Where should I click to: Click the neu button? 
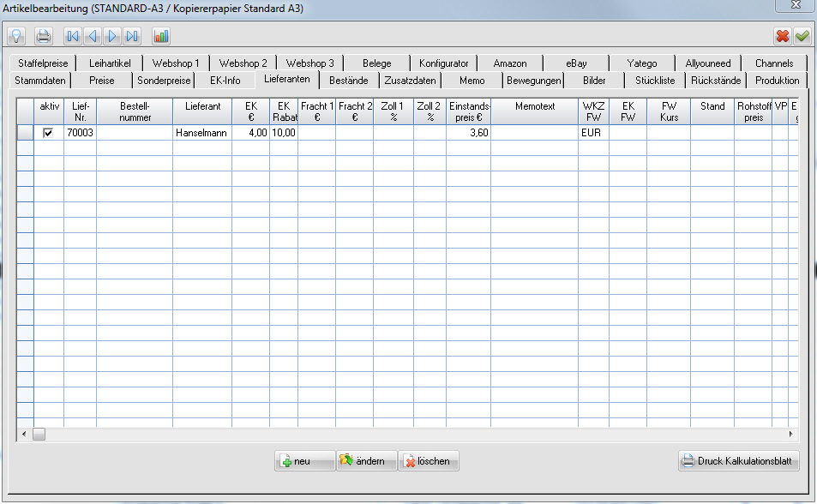[305, 461]
